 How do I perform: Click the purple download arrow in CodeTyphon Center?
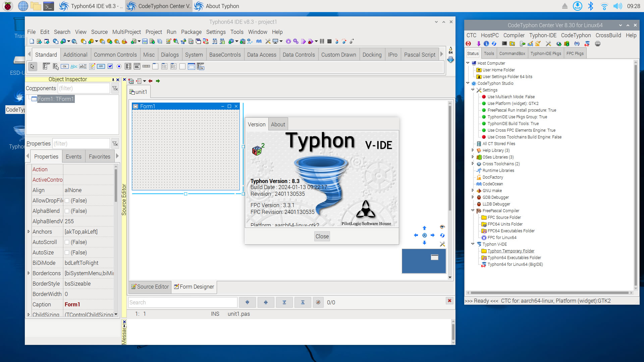pyautogui.click(x=479, y=44)
